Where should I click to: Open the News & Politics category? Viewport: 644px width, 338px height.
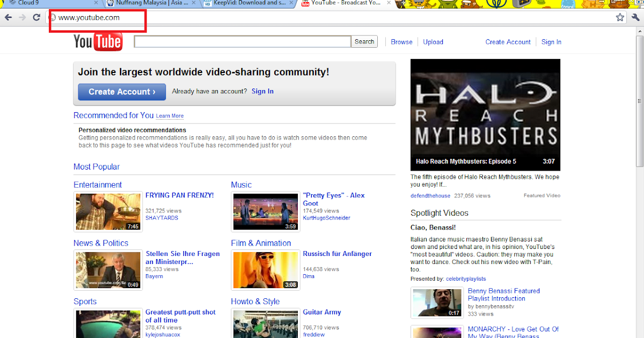(101, 243)
